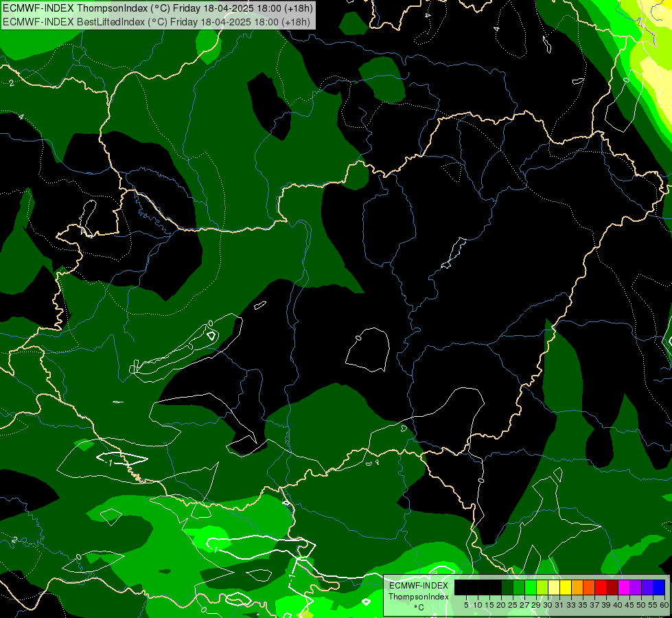This screenshot has height=618, width=672.
Task: Click the legend value label 45
Action: click(629, 605)
